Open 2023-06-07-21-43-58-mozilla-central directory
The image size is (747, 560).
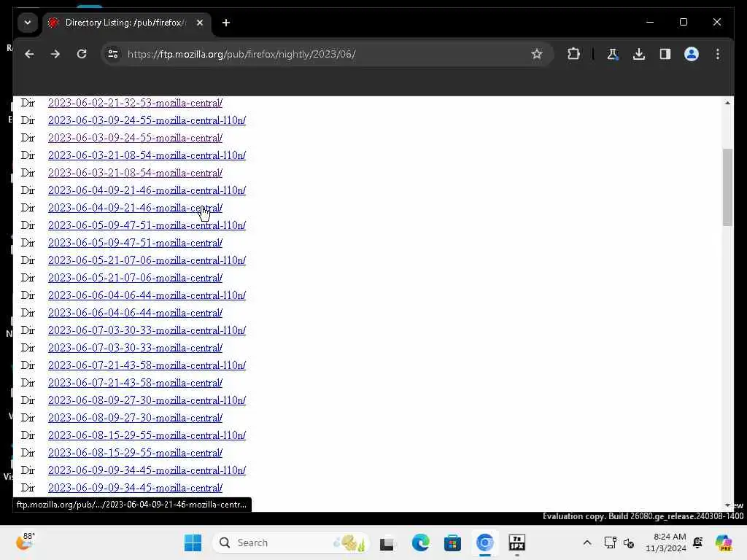(x=135, y=383)
